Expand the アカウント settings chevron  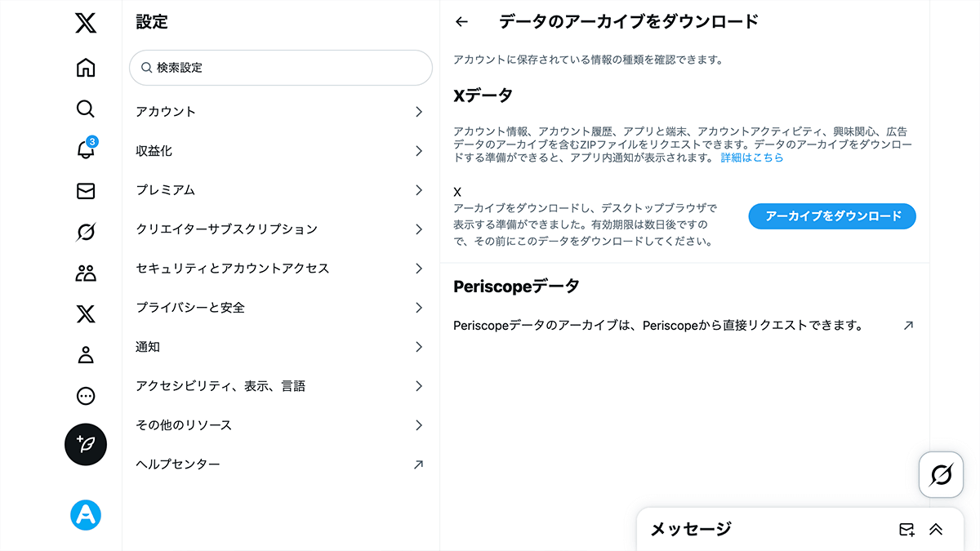coord(418,112)
